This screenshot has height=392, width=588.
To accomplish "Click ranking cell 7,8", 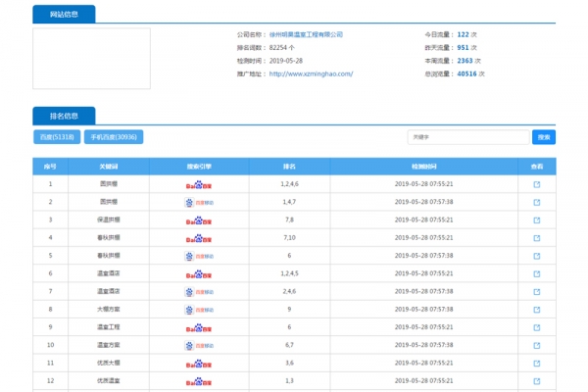I will pos(289,220).
